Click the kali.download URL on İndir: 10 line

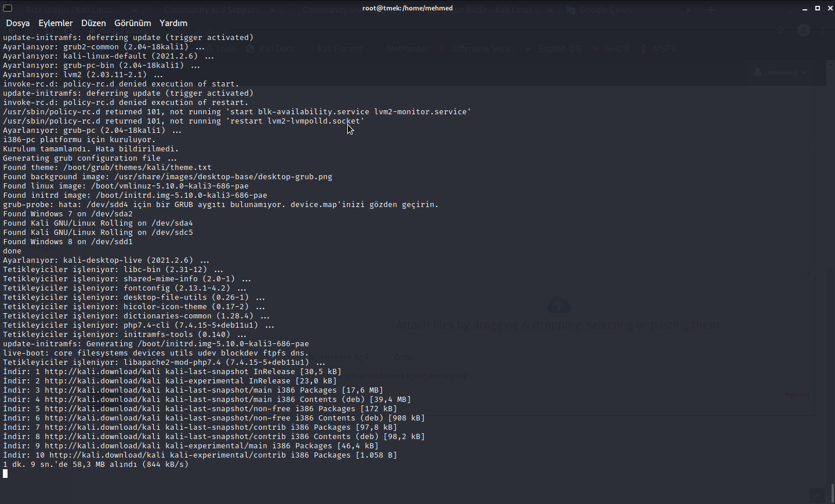pos(107,455)
